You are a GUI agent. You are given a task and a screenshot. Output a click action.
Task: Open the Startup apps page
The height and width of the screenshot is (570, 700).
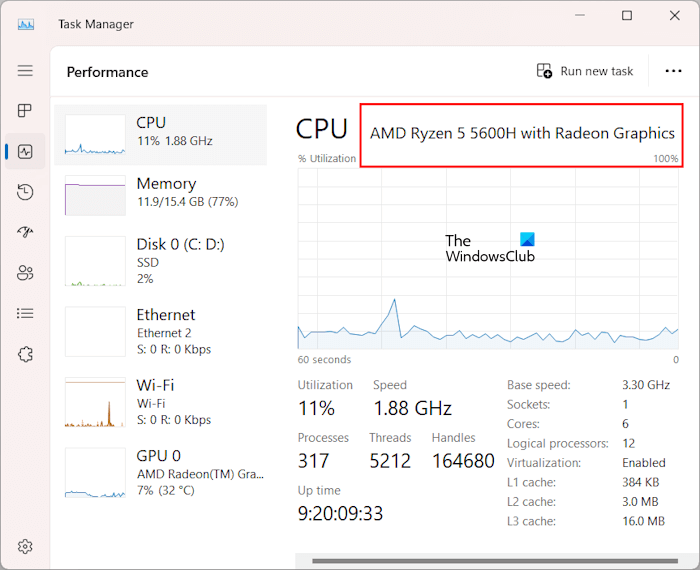click(x=25, y=232)
